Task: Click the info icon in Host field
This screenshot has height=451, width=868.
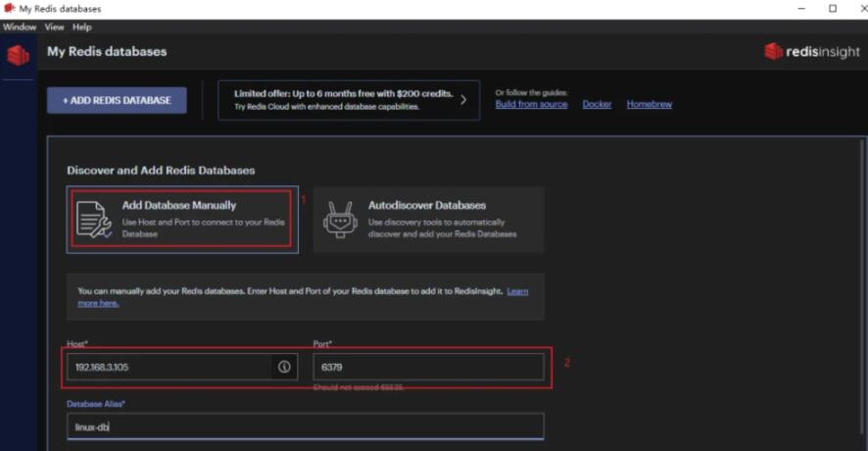Action: [284, 367]
